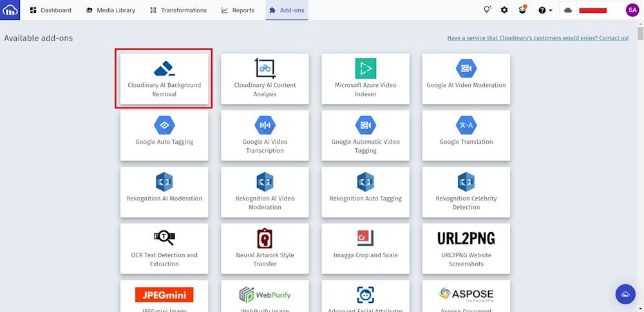Click the Cloudinary AI Background Removal eraser icon
Screen dimensions: 644x312
click(164, 68)
